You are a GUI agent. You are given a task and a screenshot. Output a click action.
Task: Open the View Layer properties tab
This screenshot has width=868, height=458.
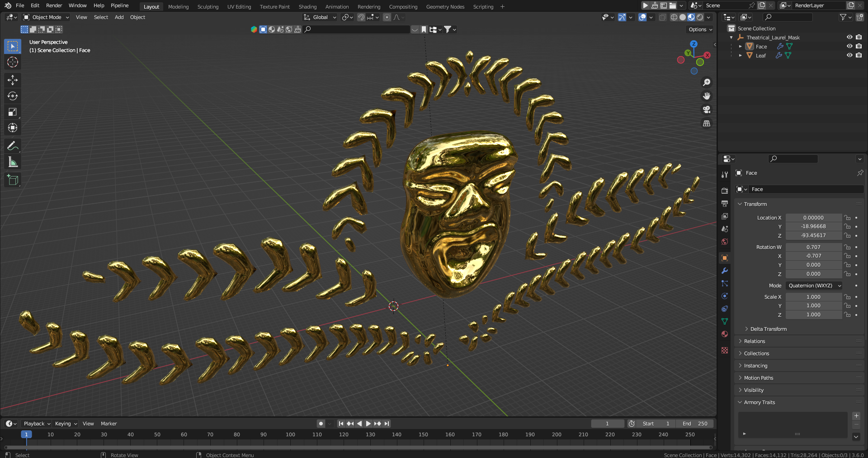[725, 216]
